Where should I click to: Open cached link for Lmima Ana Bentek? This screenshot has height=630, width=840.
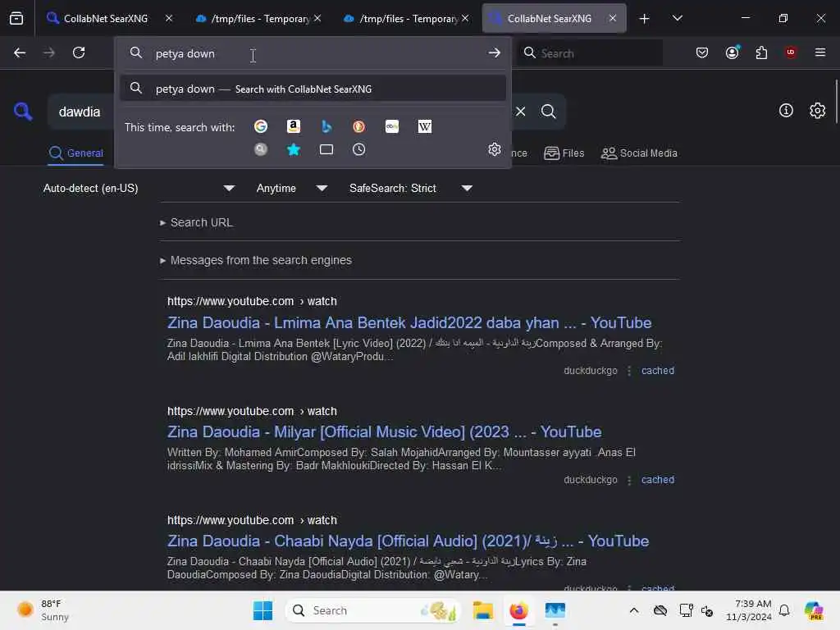[x=657, y=370]
